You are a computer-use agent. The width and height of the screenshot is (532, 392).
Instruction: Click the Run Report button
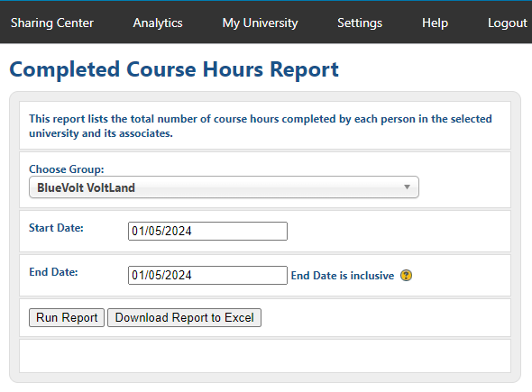coord(67,318)
